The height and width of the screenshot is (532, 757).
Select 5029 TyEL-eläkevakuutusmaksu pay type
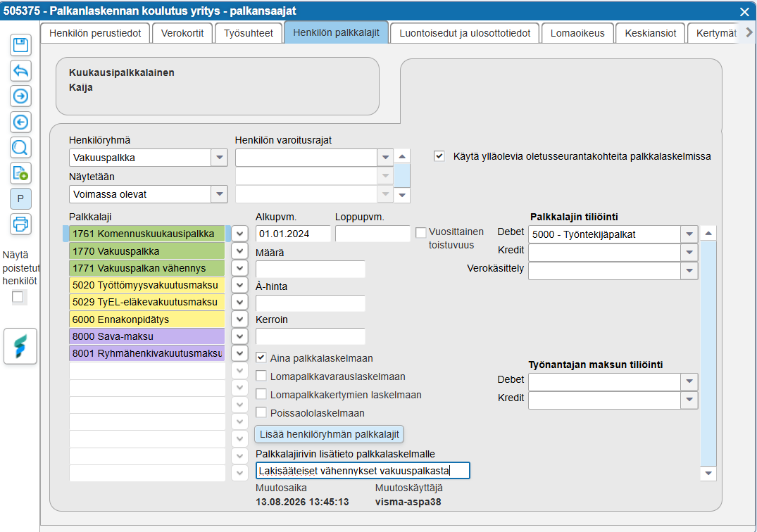click(146, 303)
